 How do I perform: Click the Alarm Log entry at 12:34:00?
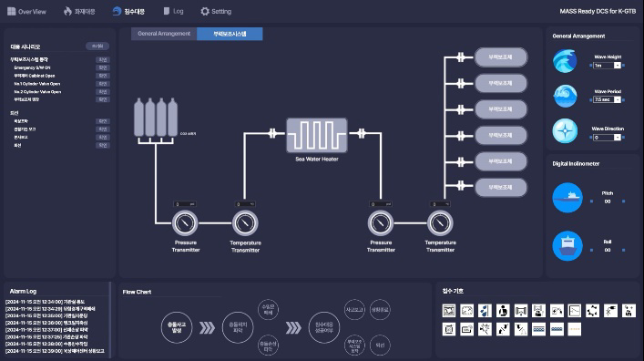[x=46, y=302]
